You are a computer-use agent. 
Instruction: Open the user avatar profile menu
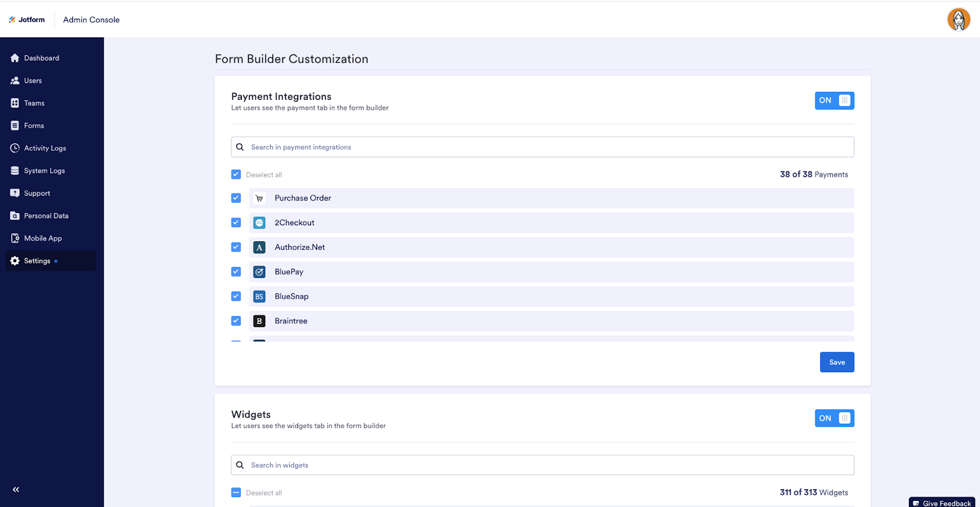959,20
